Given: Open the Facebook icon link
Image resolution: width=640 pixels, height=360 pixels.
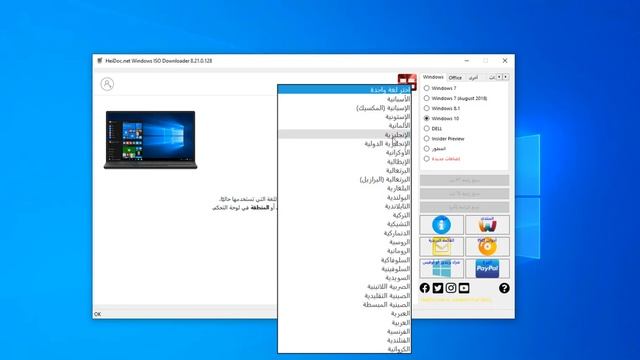Looking at the screenshot, I should pos(424,288).
